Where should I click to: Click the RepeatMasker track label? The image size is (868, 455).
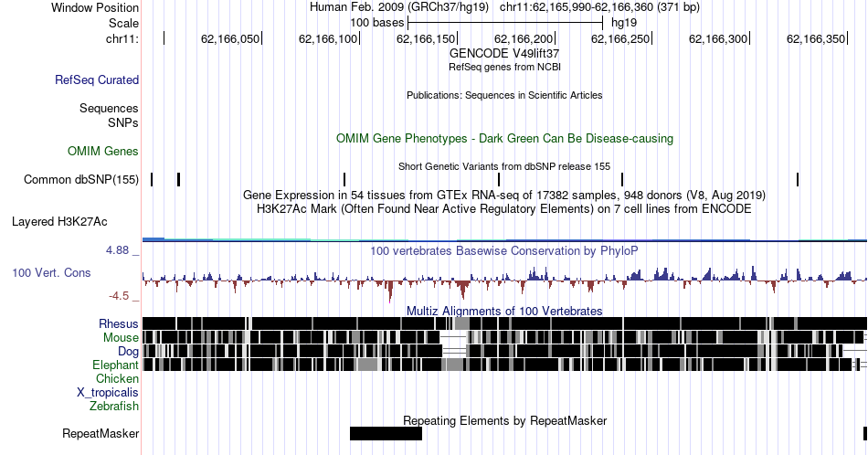(x=101, y=433)
